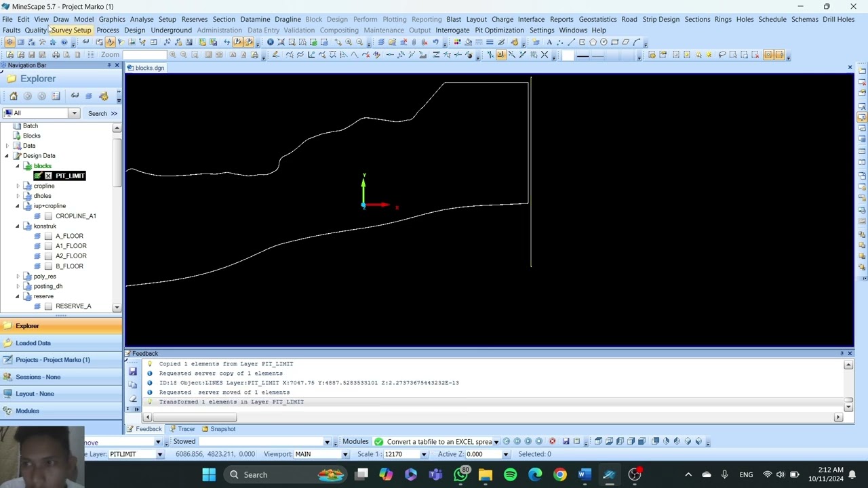Open the Loaded Data pane

pos(61,343)
